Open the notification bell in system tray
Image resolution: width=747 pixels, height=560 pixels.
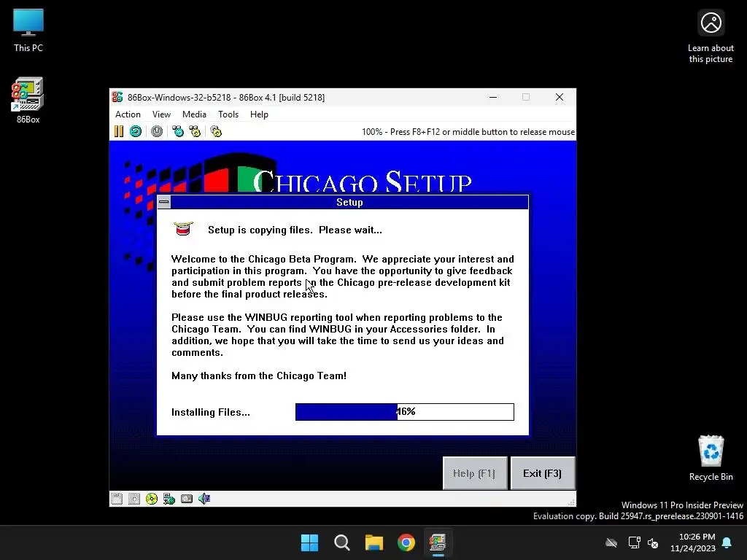click(727, 542)
